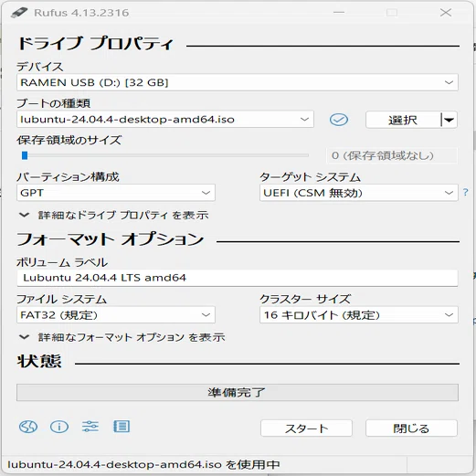Open the target system UEFI dropdown
The width and height of the screenshot is (476, 476).
pyautogui.click(x=359, y=193)
